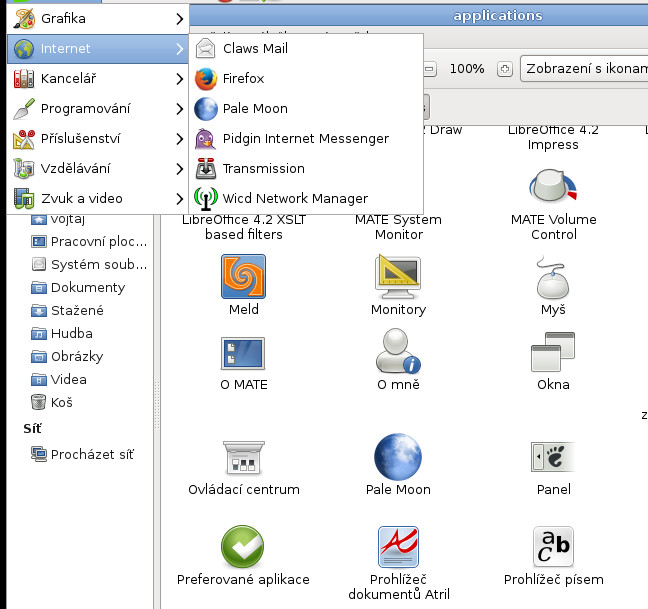This screenshot has width=648, height=609.
Task: Open Wicd Network Manager menu entry
Action: pos(306,199)
